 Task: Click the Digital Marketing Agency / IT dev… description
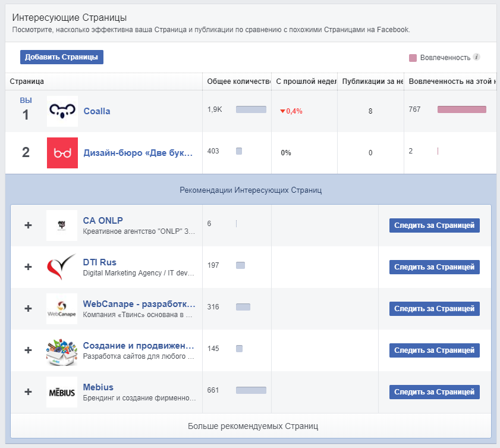tap(139, 273)
